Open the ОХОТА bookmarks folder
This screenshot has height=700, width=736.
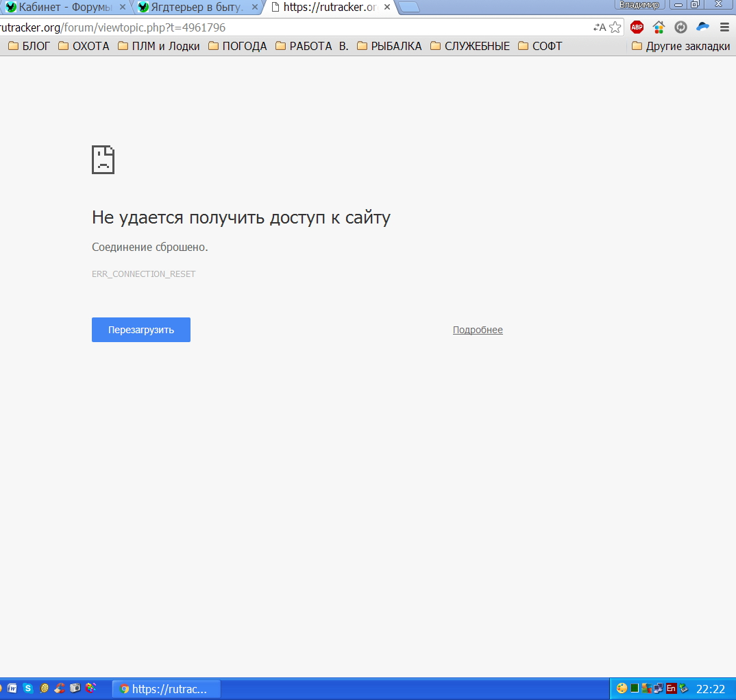[x=84, y=46]
